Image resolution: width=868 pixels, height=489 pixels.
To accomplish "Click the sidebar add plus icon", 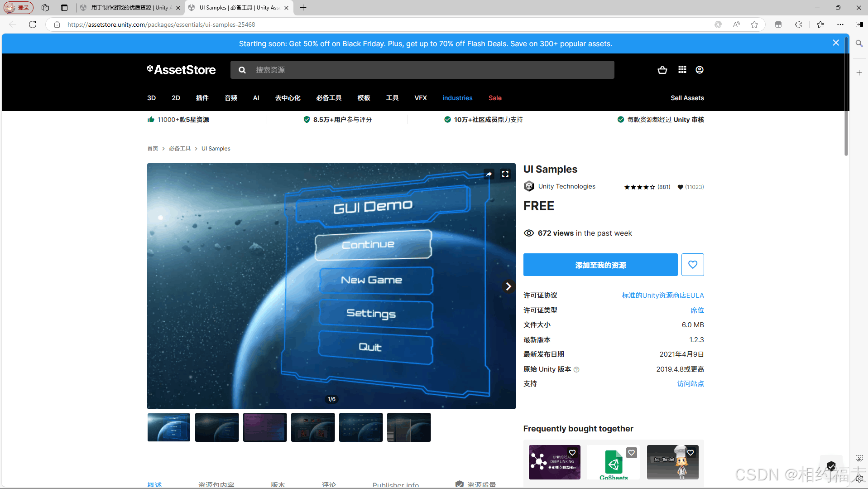I will (x=859, y=73).
